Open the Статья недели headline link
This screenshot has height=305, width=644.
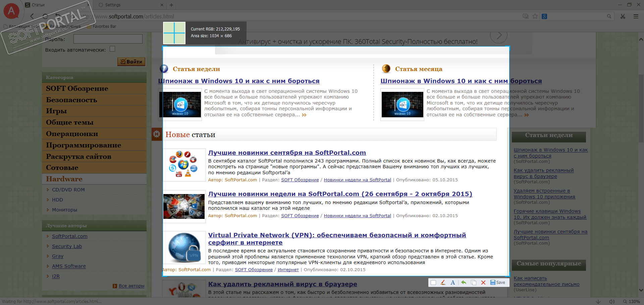239,81
